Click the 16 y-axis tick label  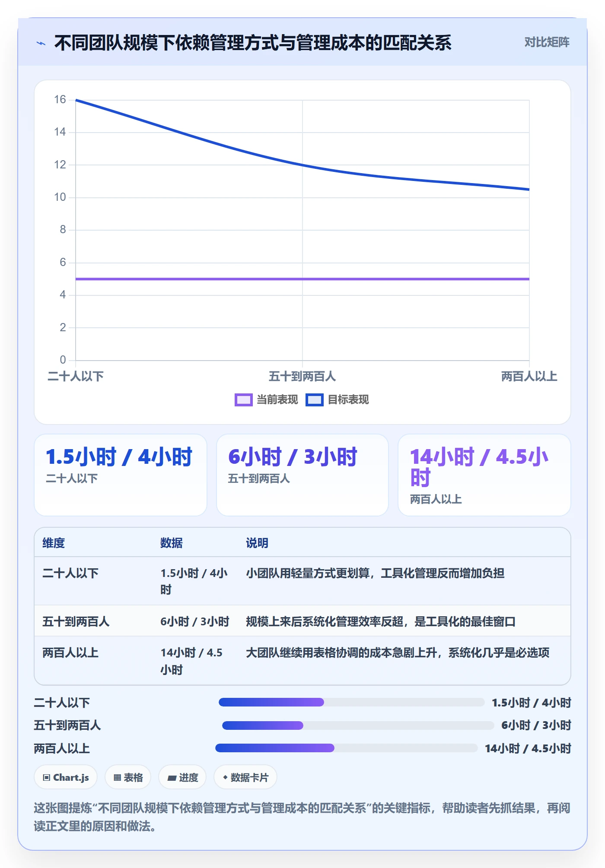click(x=60, y=100)
